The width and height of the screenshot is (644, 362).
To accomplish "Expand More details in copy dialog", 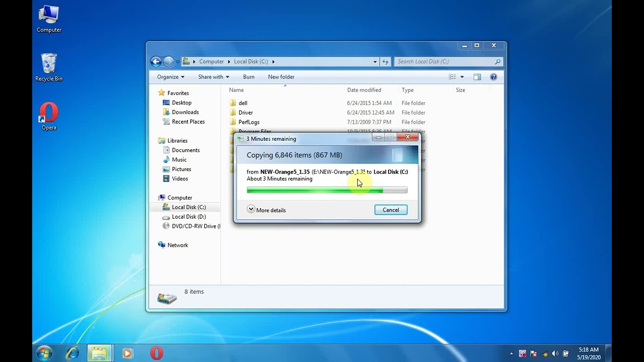I will [266, 210].
